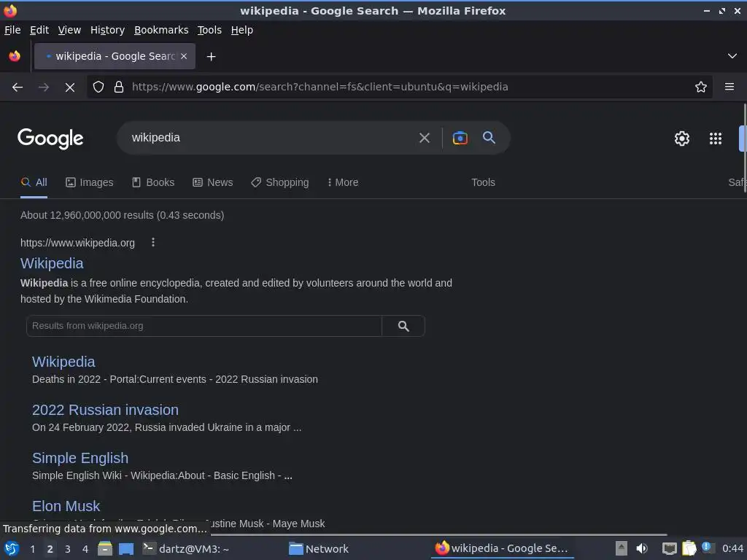Screen dimensions: 747x560
Task: Search by image with camera icon
Action: click(460, 138)
